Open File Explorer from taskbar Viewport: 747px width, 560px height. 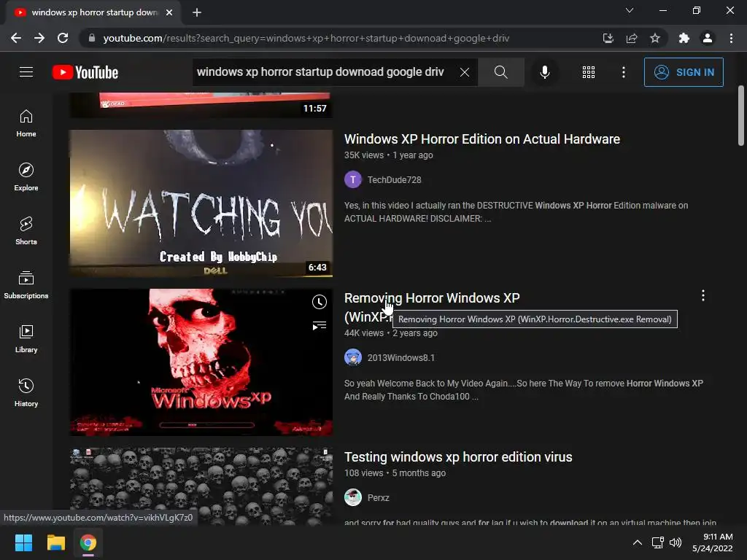point(55,542)
